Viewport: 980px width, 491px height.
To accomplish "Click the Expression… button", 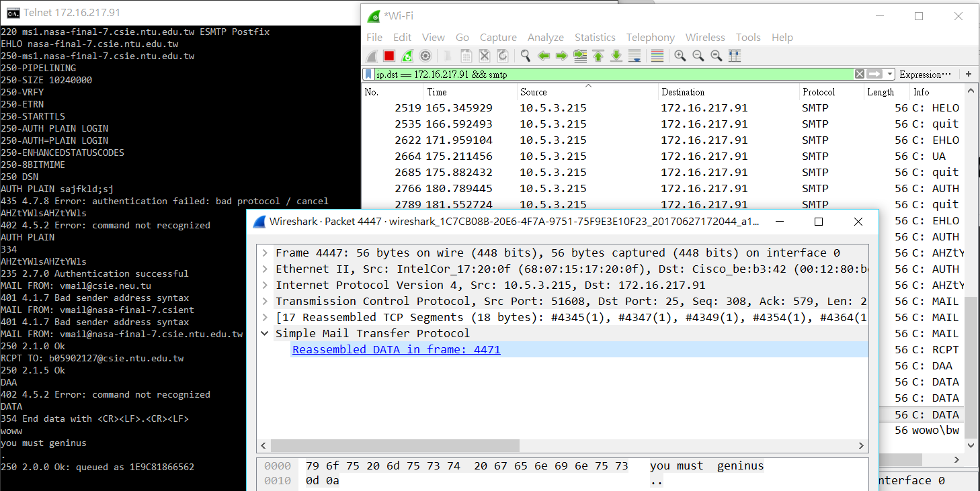I will click(x=926, y=74).
